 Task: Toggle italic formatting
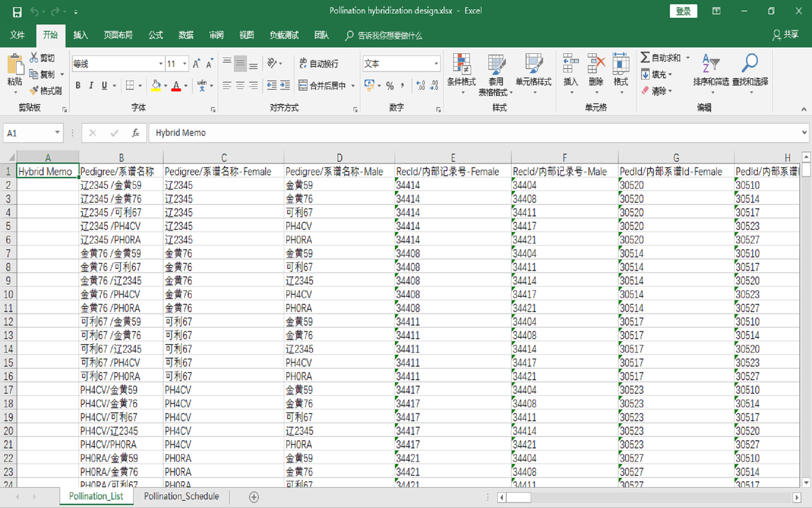point(91,86)
